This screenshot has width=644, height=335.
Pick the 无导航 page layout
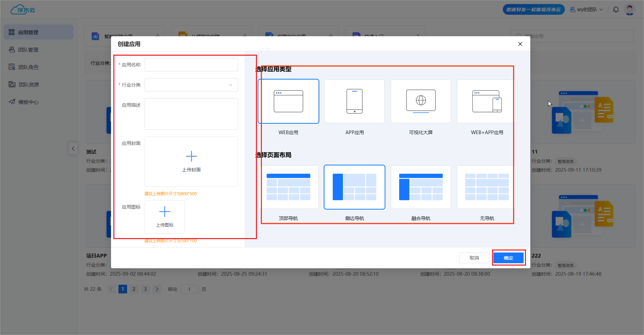click(487, 187)
